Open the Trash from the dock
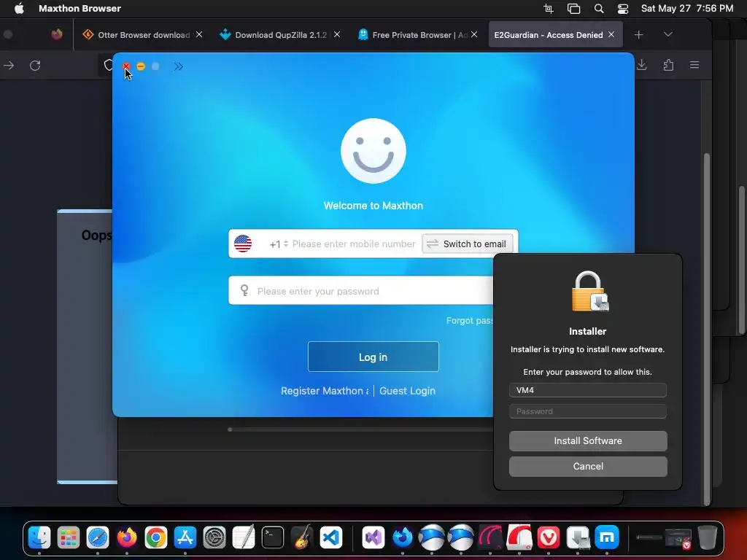Image resolution: width=747 pixels, height=560 pixels. tap(708, 537)
